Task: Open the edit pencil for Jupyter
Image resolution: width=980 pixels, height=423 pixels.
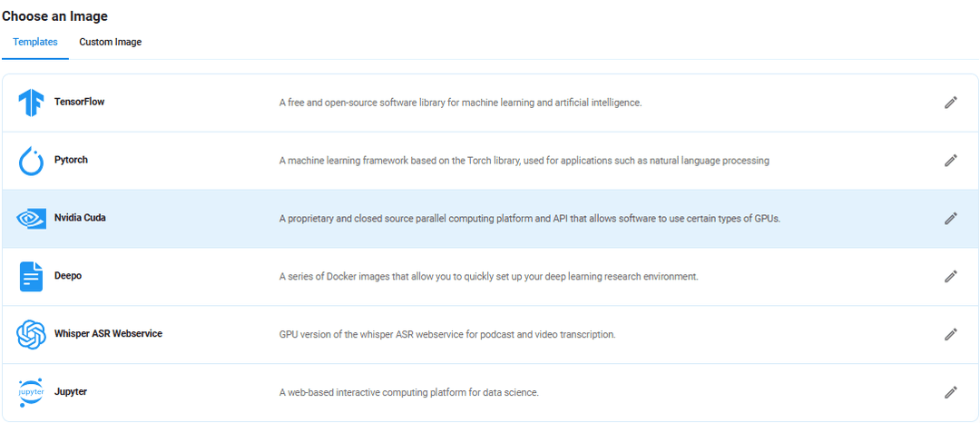Action: 951,392
